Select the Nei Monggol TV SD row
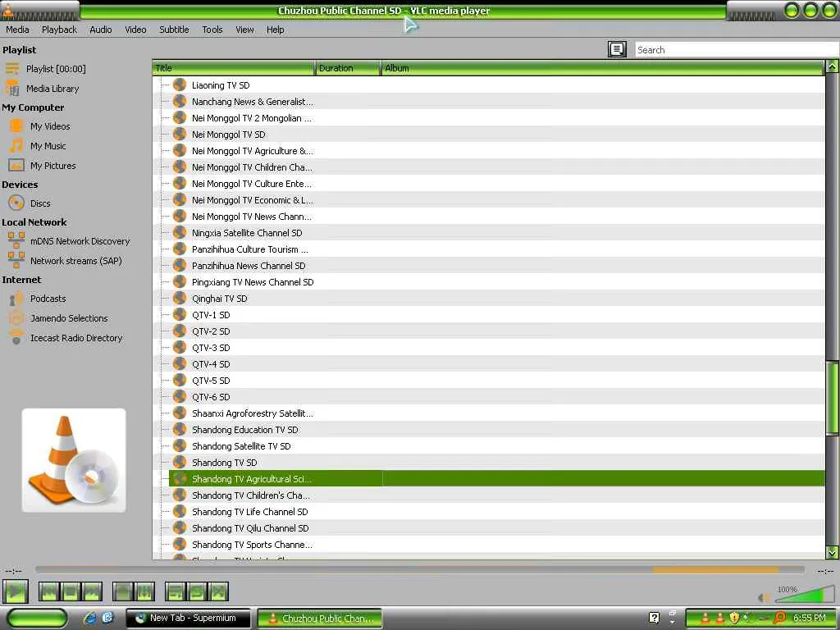The width and height of the screenshot is (840, 630). tap(489, 135)
